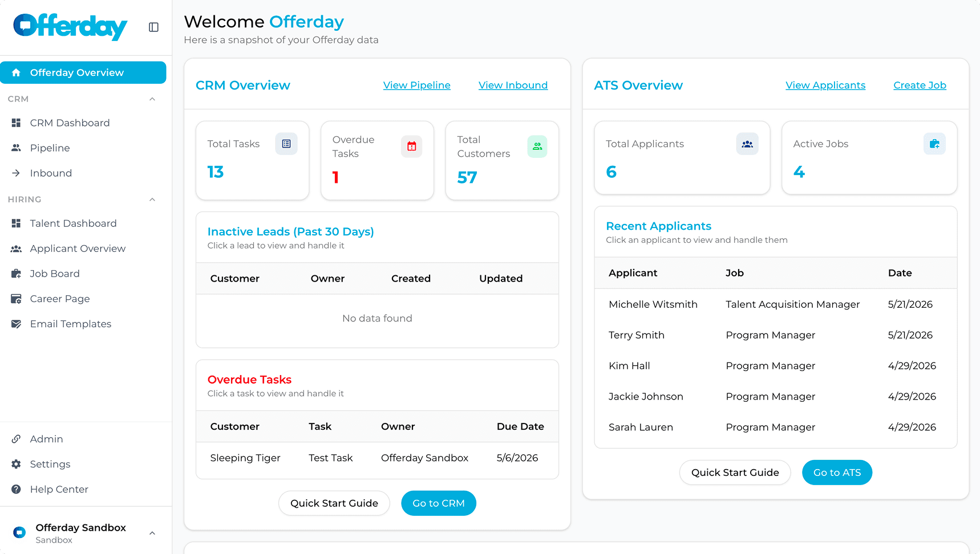
Task: Expand the Offerday Sandbox account menu
Action: coord(152,533)
